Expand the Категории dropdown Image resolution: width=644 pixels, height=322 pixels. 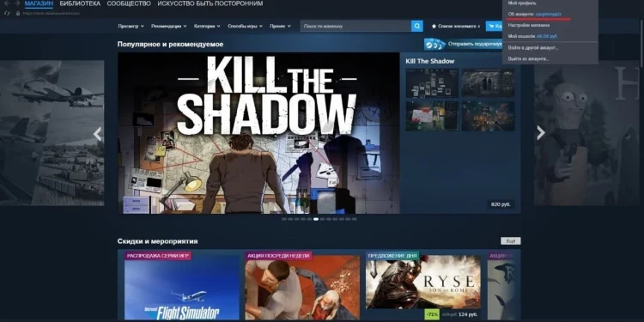(207, 26)
